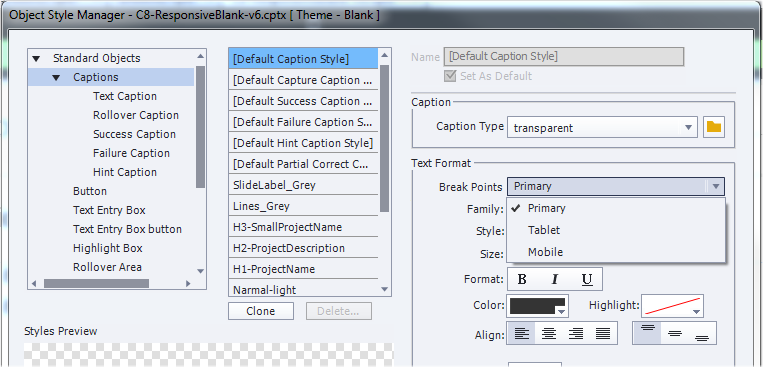Select Hint Caption in object tree

tap(125, 172)
